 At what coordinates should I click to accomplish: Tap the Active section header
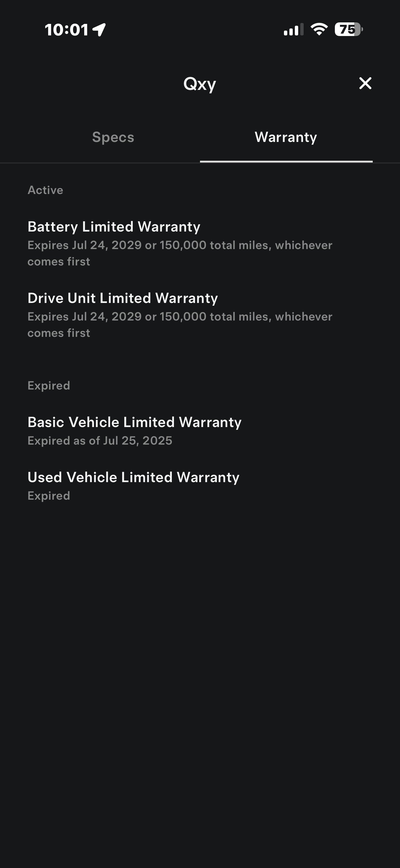point(45,190)
